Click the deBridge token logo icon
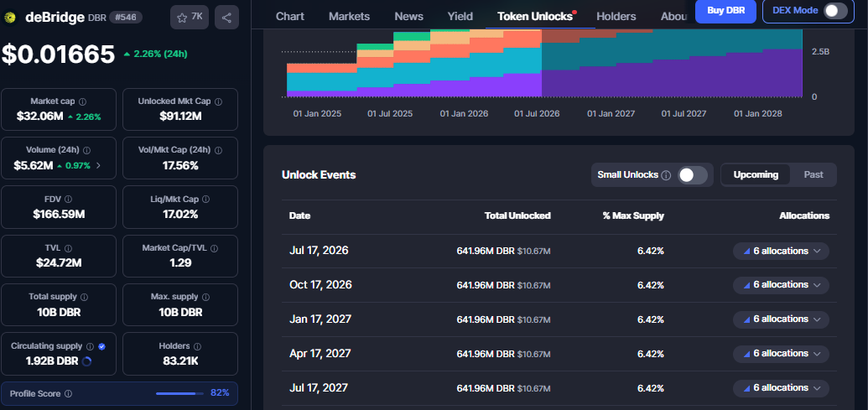Screen dimensions: 868x410 pos(10,18)
